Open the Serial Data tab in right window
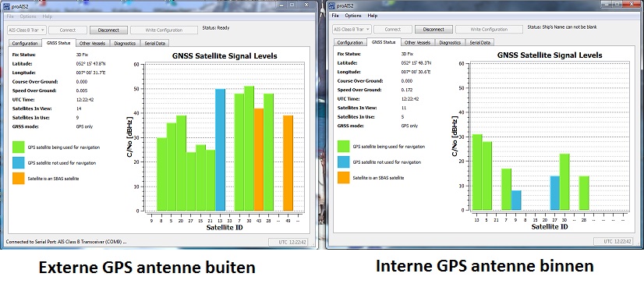The height and width of the screenshot is (284, 644). (479, 42)
